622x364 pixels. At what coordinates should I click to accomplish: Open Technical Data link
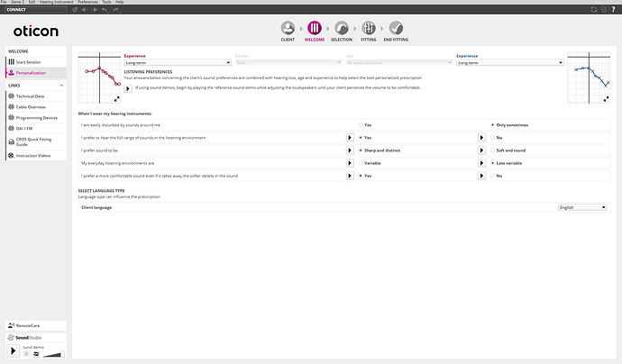tap(36, 96)
